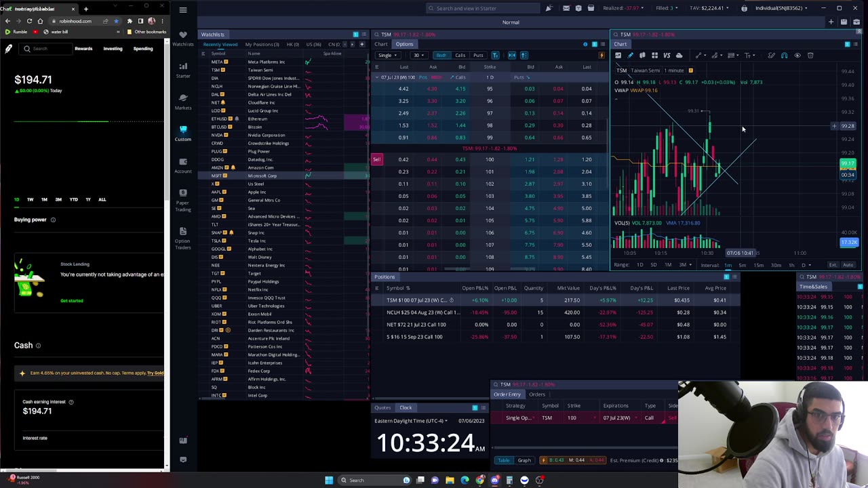Click the options column width icon
Screen dimensions: 868x488
click(512, 55)
